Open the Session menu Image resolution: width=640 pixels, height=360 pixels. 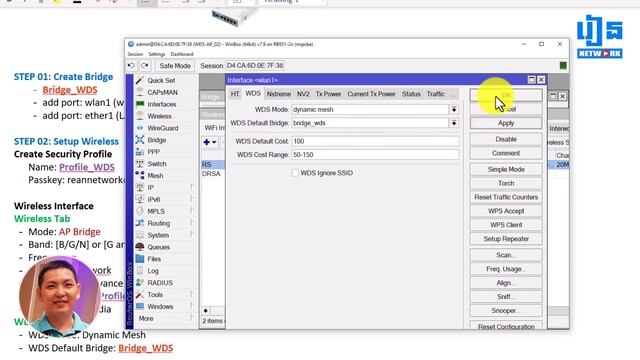click(x=135, y=54)
